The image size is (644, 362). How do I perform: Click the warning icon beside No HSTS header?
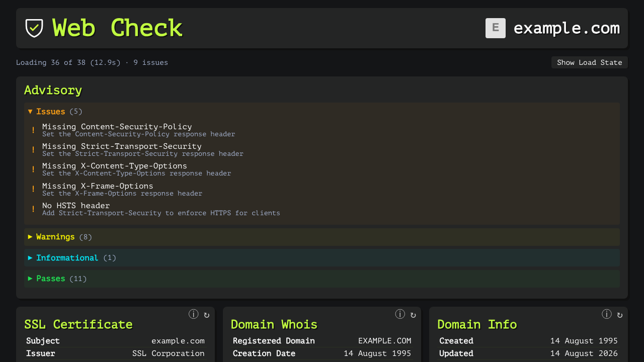33,209
